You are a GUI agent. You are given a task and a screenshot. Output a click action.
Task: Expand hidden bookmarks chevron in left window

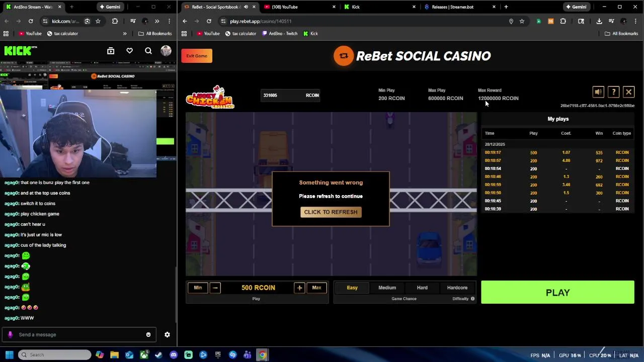(x=125, y=34)
